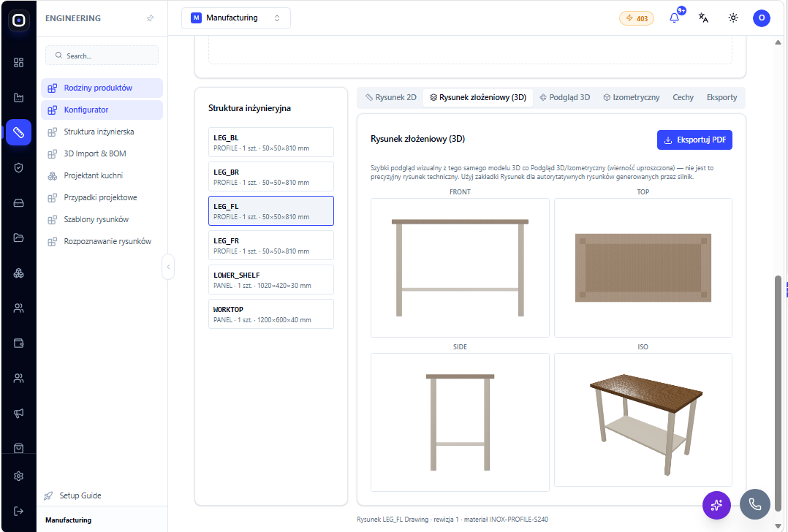Open the folder documents icon in left rail

tap(18, 237)
